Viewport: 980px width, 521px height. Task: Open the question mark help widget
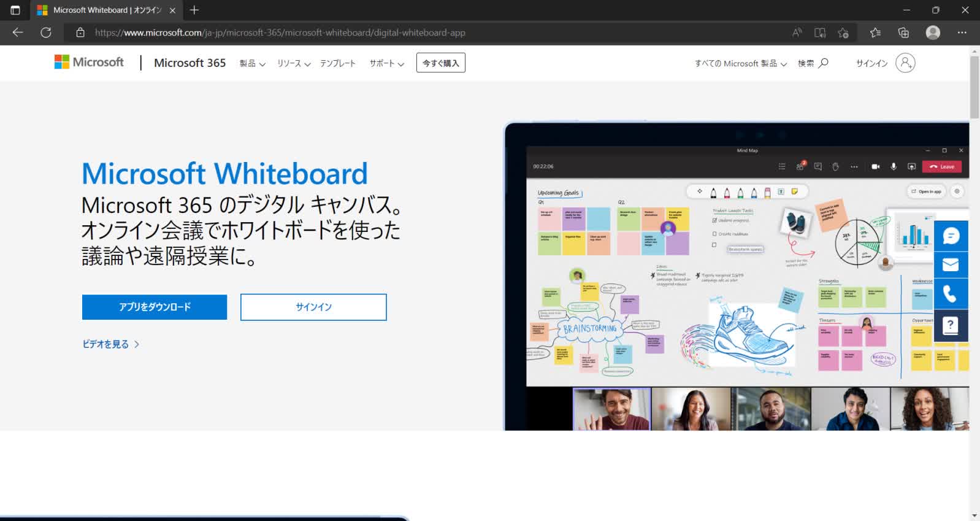(951, 325)
